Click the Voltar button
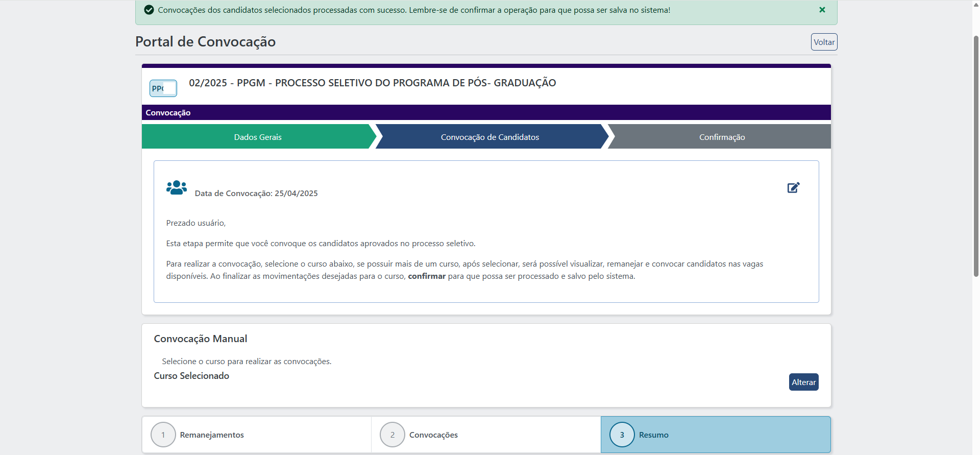980x455 pixels. (824, 42)
